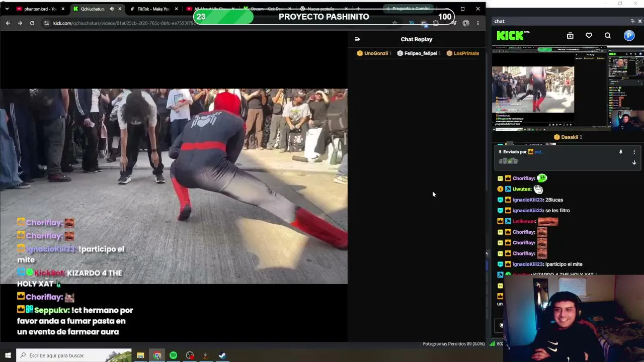Click chat message '!participo el mite'
The image size is (644, 362).
click(564, 264)
